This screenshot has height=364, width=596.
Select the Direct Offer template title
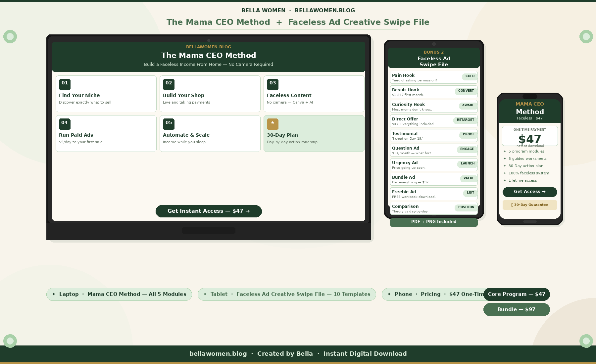pyautogui.click(x=405, y=119)
